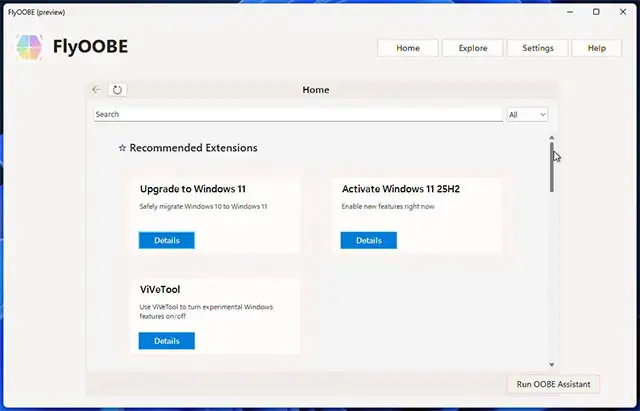Select the 'Upgrade to Windows 11' card title
This screenshot has height=411, width=640.
coord(193,189)
